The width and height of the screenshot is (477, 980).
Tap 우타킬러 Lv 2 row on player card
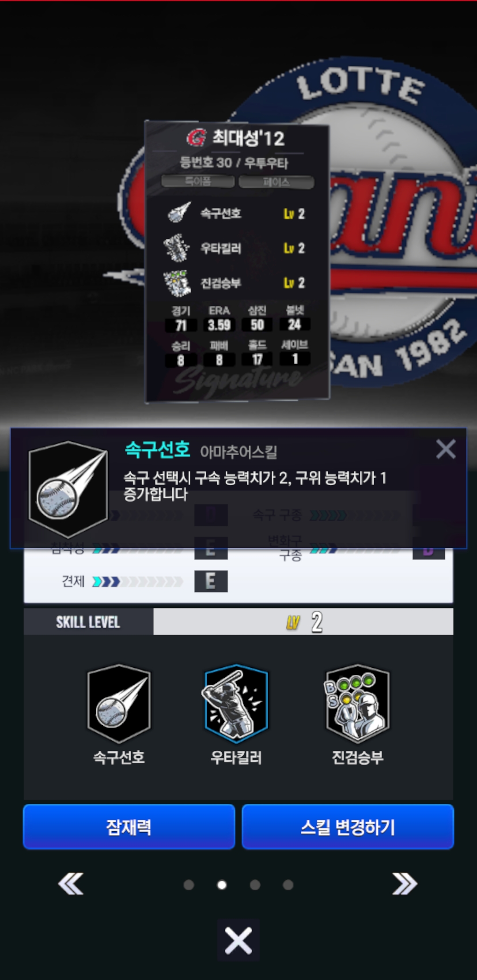(237, 248)
